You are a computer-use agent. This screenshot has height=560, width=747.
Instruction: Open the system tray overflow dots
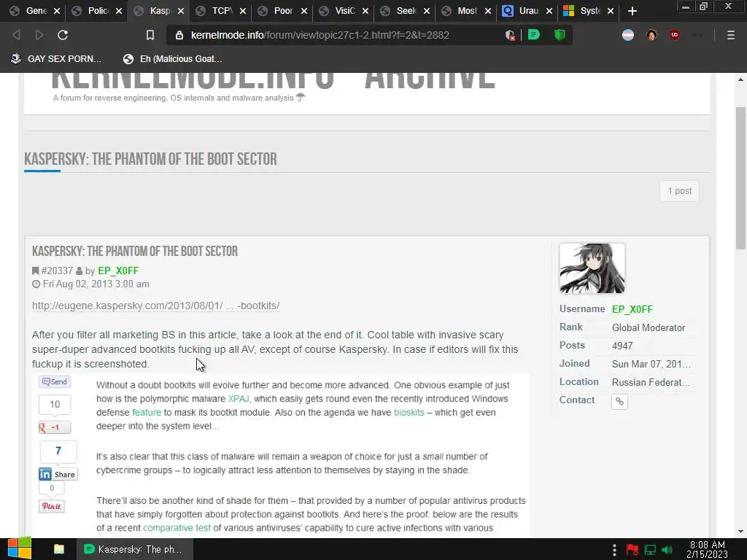click(x=614, y=550)
